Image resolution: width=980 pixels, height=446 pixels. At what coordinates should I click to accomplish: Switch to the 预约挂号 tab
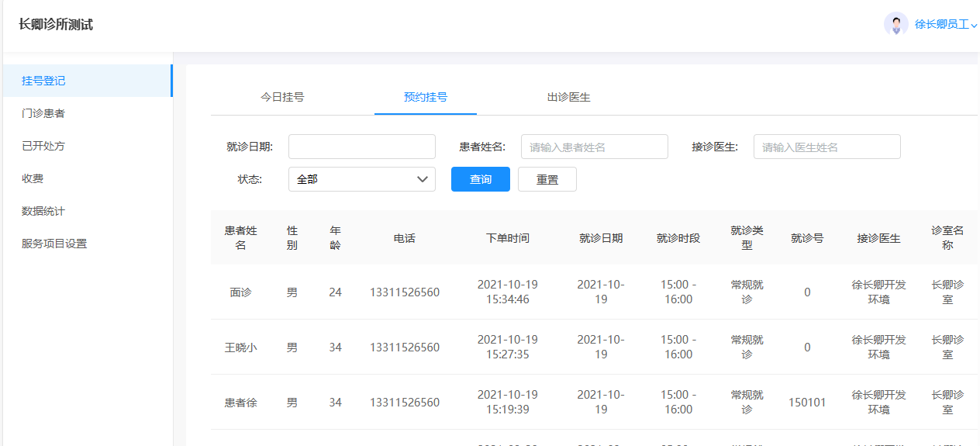(426, 97)
